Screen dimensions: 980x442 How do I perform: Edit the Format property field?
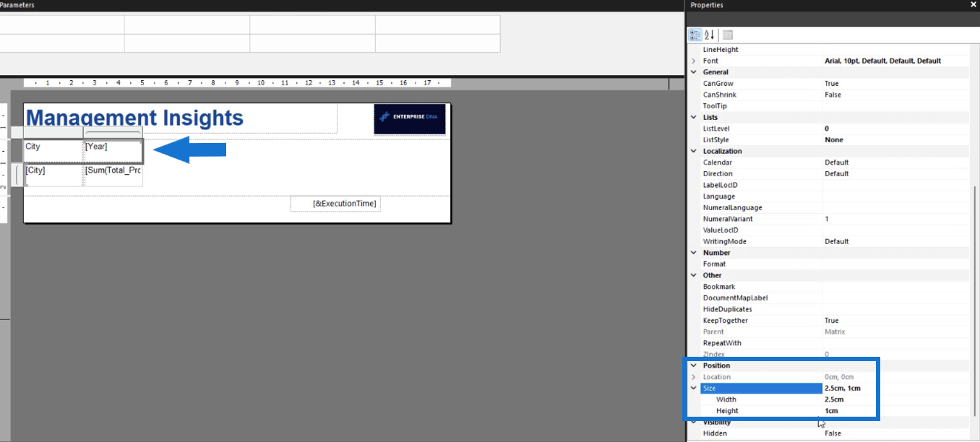(x=896, y=264)
